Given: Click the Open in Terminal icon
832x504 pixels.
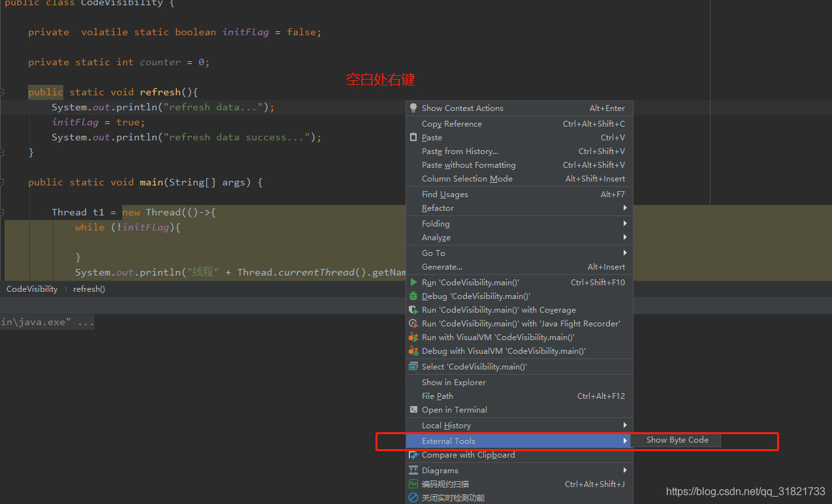Looking at the screenshot, I should tap(413, 410).
